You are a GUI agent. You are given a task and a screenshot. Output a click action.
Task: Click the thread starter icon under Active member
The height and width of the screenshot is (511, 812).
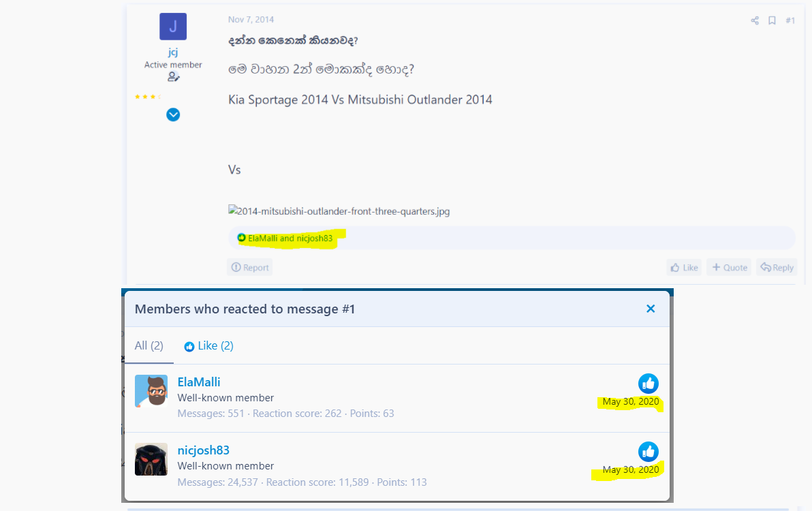click(x=174, y=76)
